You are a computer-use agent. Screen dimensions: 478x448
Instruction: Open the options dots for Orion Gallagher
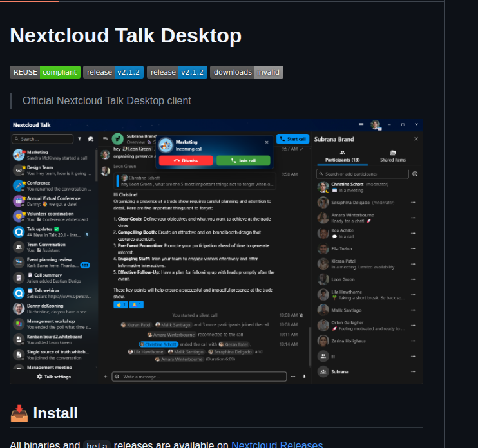pyautogui.click(x=413, y=325)
